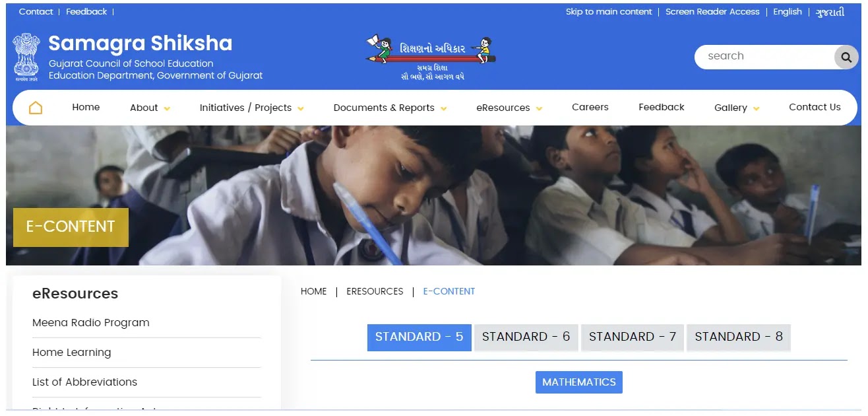This screenshot has height=416, width=868.
Task: Click ERESOURCES in the breadcrumb
Action: click(375, 291)
